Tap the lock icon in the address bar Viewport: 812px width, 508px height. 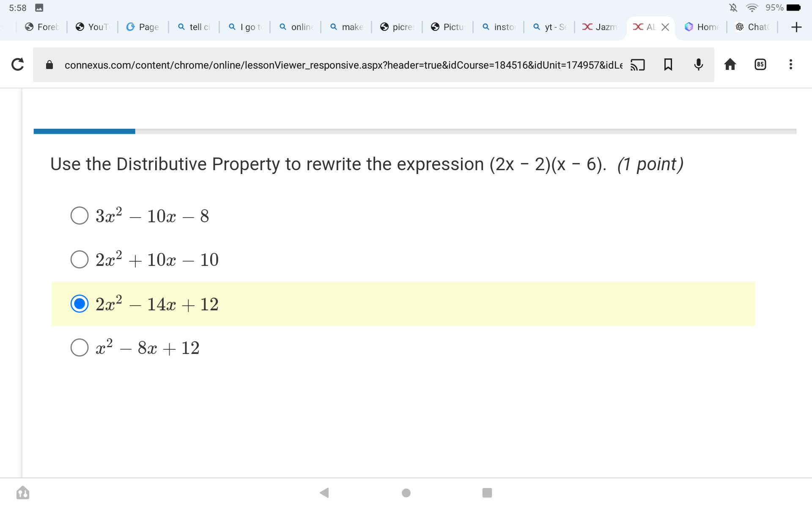click(x=49, y=64)
